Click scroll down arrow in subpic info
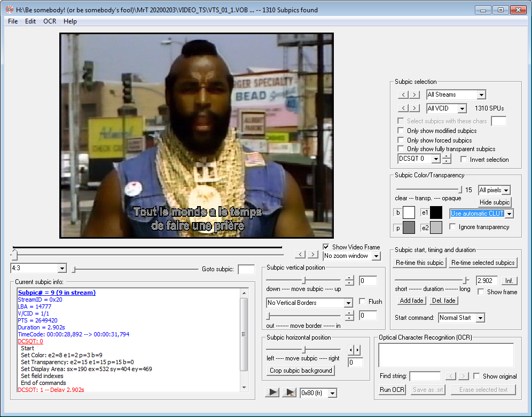The image size is (532, 417). pos(244,388)
